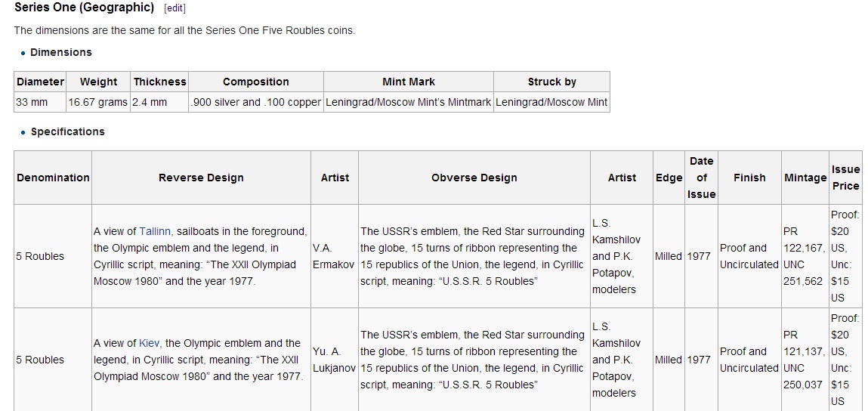
Task: Select the Reverse Design column header
Action: pos(201,178)
